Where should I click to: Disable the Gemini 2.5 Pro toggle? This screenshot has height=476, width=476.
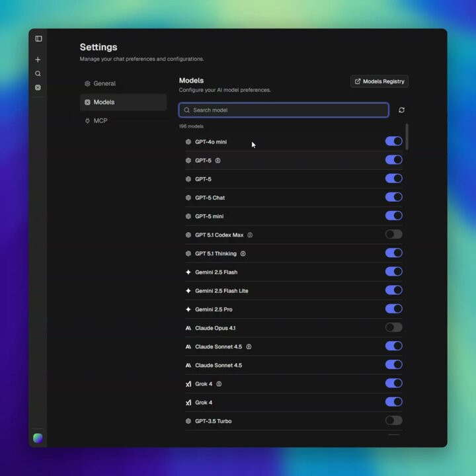pyautogui.click(x=394, y=309)
